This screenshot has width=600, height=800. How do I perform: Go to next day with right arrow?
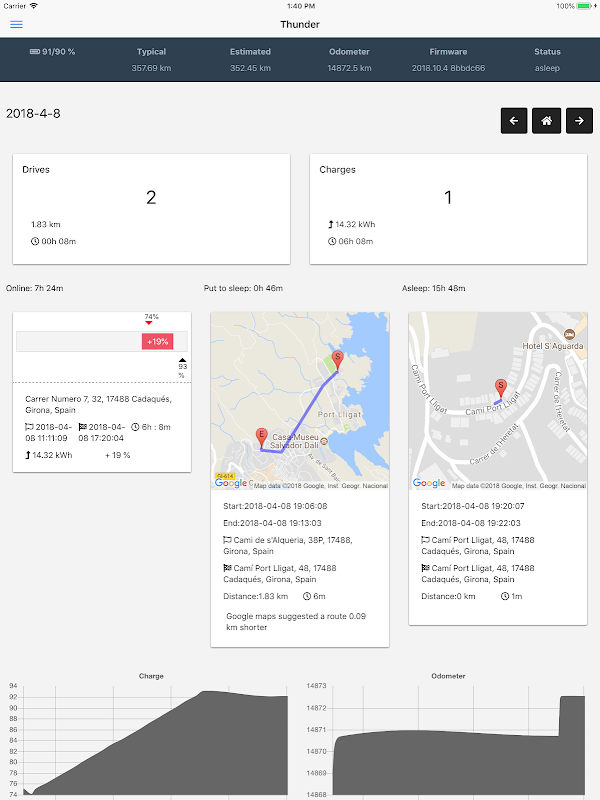pyautogui.click(x=579, y=121)
